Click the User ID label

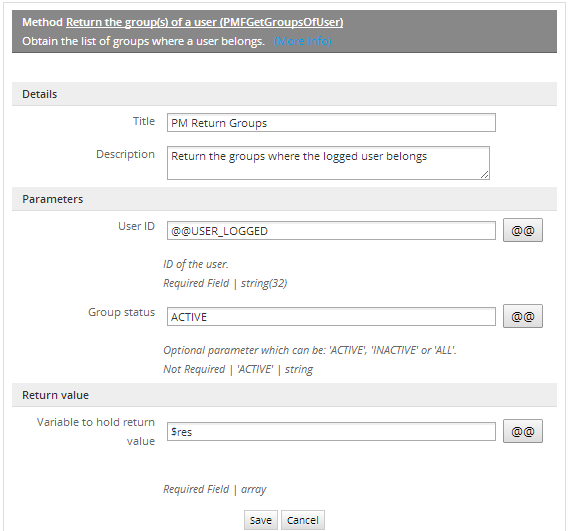pyautogui.click(x=136, y=226)
